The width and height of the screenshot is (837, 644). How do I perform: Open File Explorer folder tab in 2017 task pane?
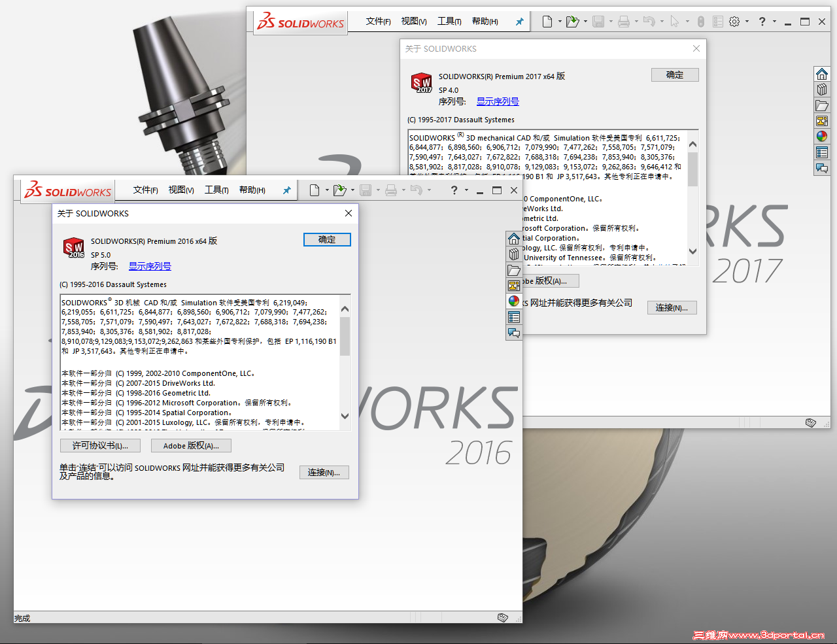coord(822,105)
